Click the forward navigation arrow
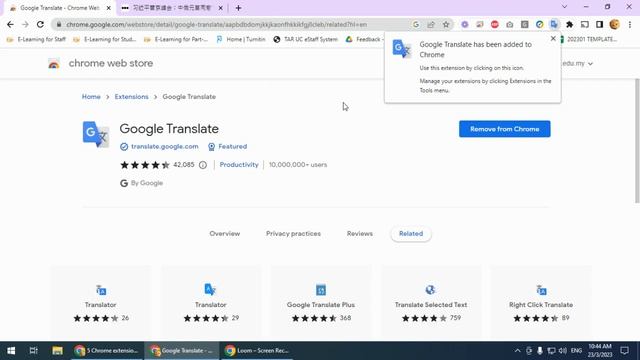The width and height of the screenshot is (640, 360). pyautogui.click(x=25, y=24)
